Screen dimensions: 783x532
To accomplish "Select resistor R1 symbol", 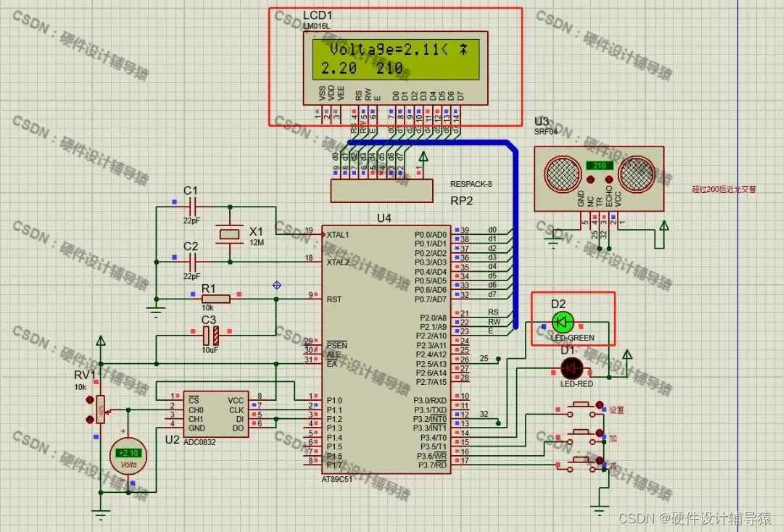I will tap(216, 299).
